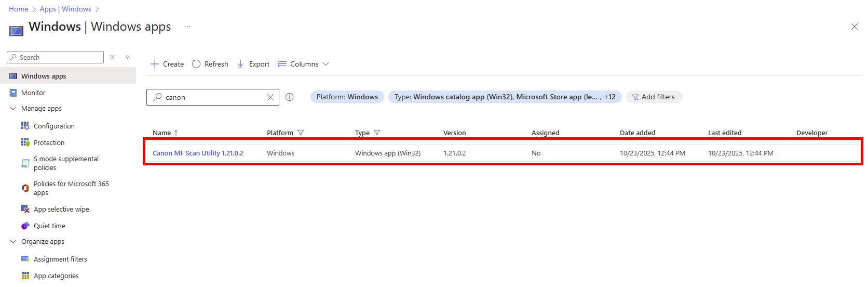Screen dimensions: 868x287
Task: Clear the sidebar search with X icon
Action: [x=112, y=57]
